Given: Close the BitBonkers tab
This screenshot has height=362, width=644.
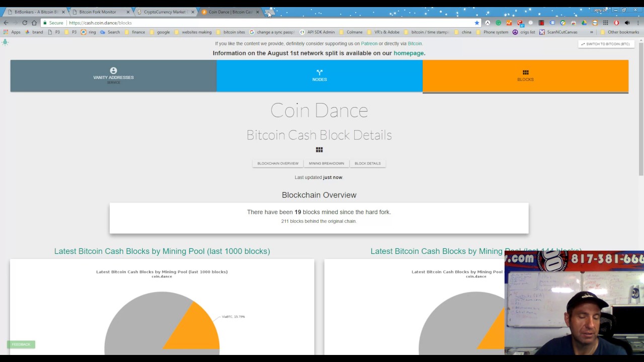Looking at the screenshot, I should coord(63,12).
